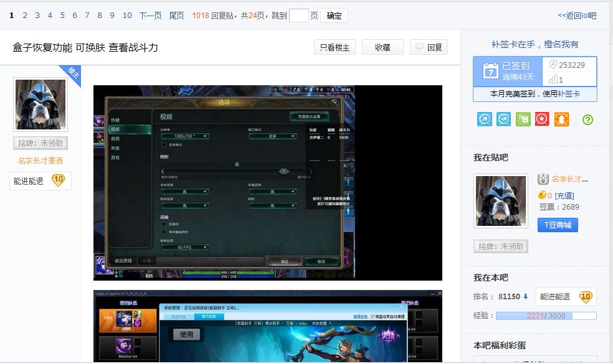Go to page 3 of the thread

click(37, 15)
